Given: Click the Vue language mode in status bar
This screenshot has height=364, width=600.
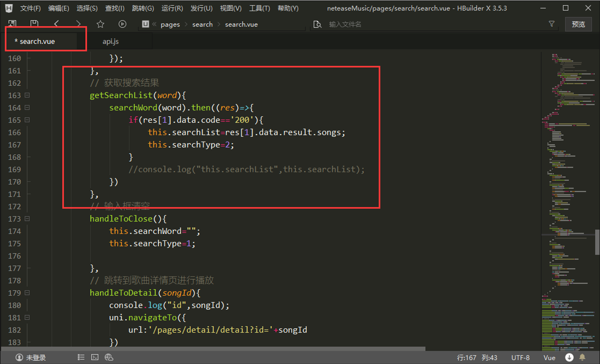Looking at the screenshot, I should (x=550, y=358).
